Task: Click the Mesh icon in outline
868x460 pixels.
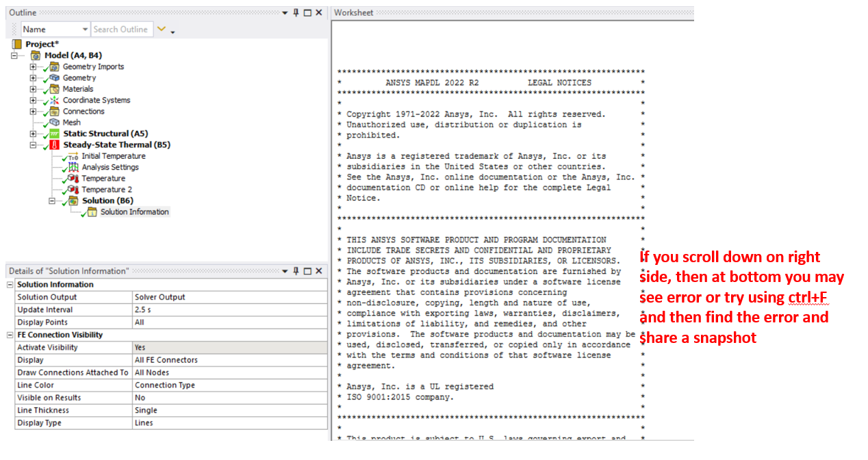Action: click(54, 123)
